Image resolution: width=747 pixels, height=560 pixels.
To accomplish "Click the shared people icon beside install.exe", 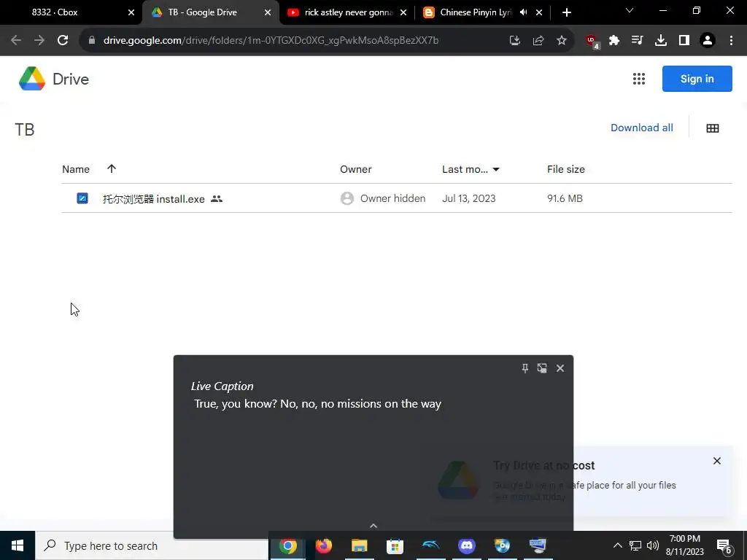I will [217, 198].
